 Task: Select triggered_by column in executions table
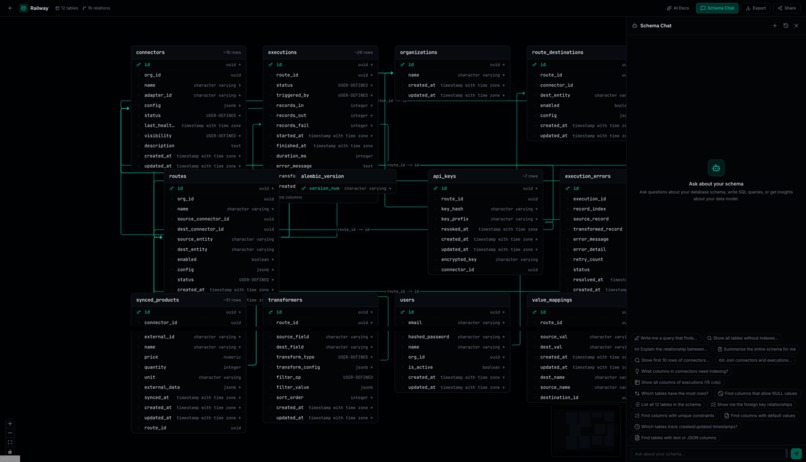click(320, 95)
